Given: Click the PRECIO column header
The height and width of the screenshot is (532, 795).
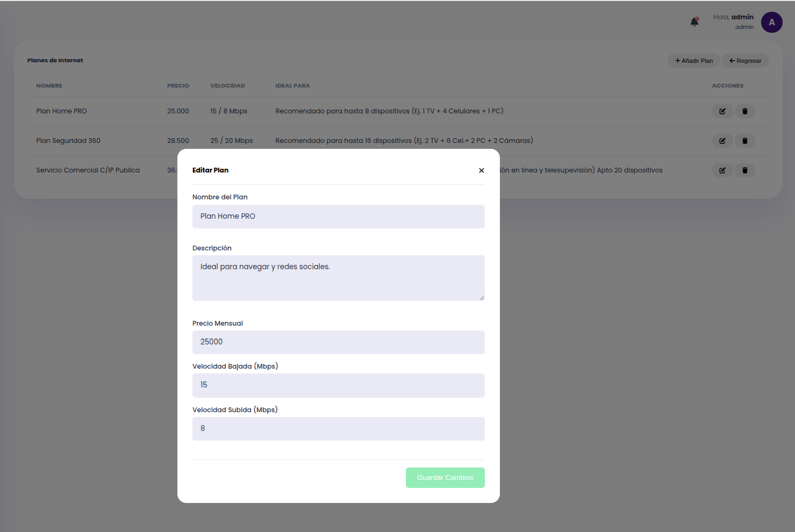Looking at the screenshot, I should (x=178, y=86).
